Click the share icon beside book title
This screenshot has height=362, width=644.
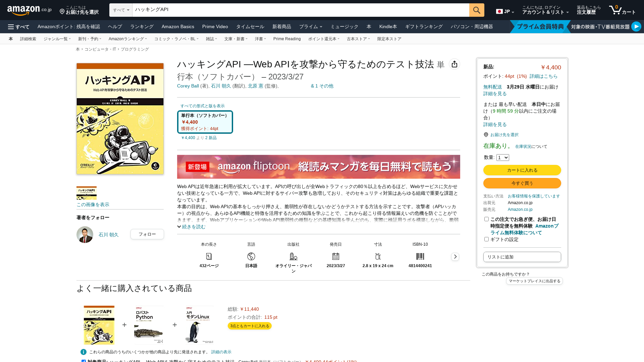tap(454, 64)
